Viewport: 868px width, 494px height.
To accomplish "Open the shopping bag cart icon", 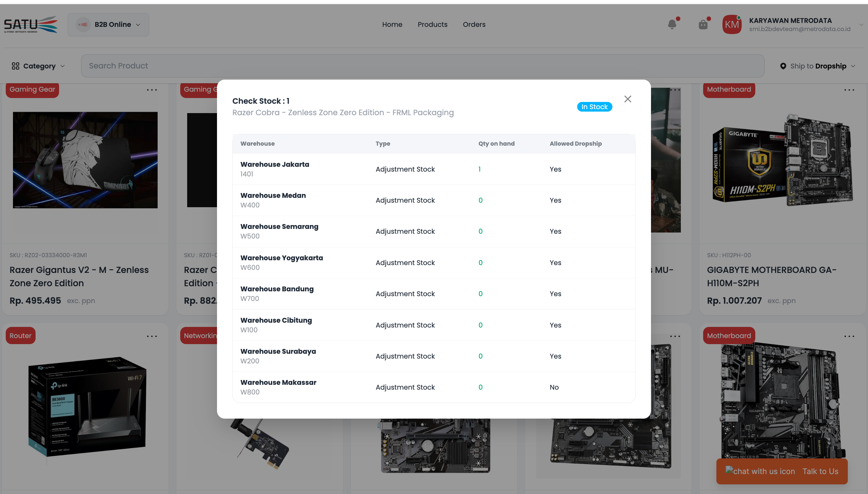I will point(703,24).
